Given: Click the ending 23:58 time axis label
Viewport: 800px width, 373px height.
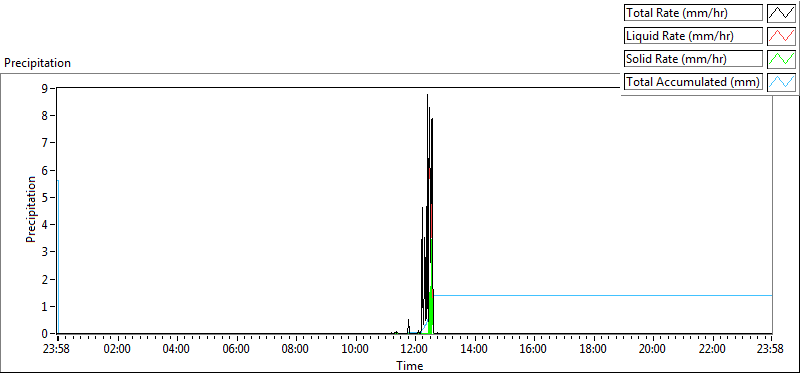Looking at the screenshot, I should (771, 350).
